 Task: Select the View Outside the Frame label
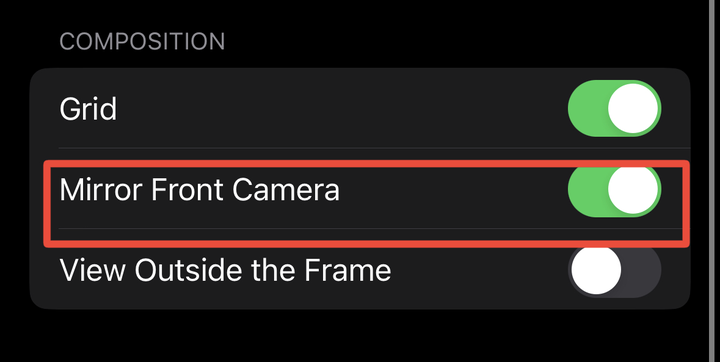pyautogui.click(x=225, y=270)
